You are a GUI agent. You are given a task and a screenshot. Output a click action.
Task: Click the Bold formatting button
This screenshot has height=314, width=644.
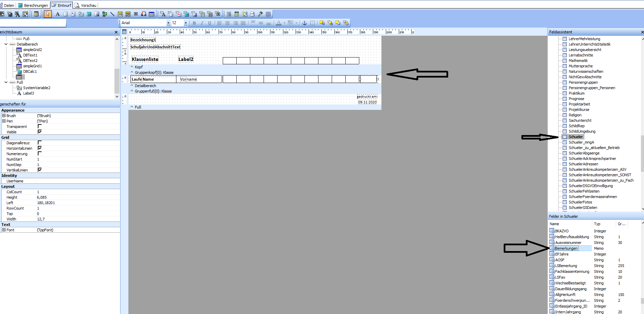(x=194, y=23)
